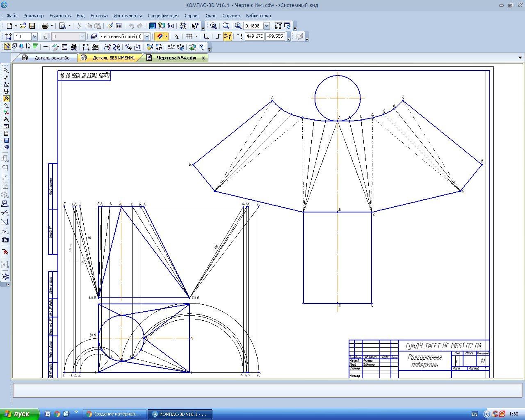The height and width of the screenshot is (420, 525).
Task: Click the X coordinate field 449.67
Action: [x=254, y=37]
